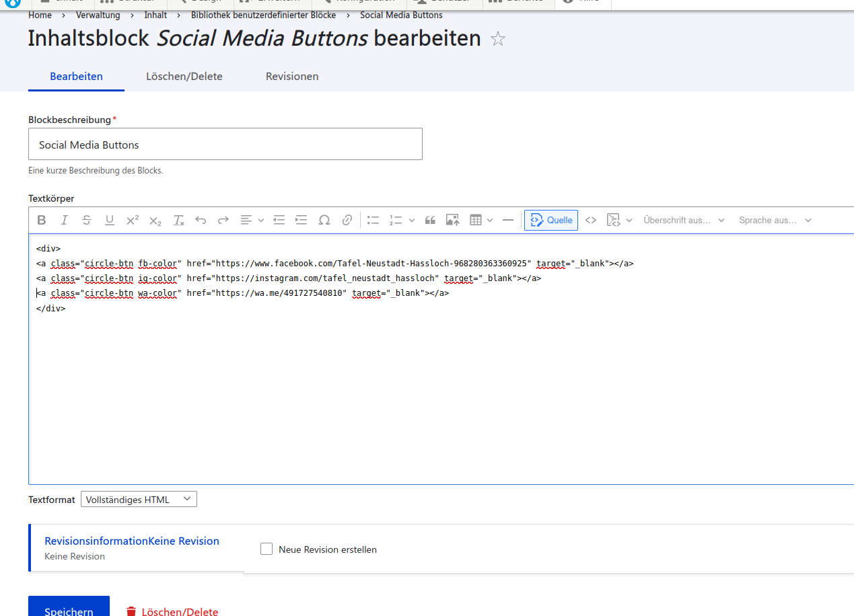Insert a special character with the Omega icon

click(324, 220)
